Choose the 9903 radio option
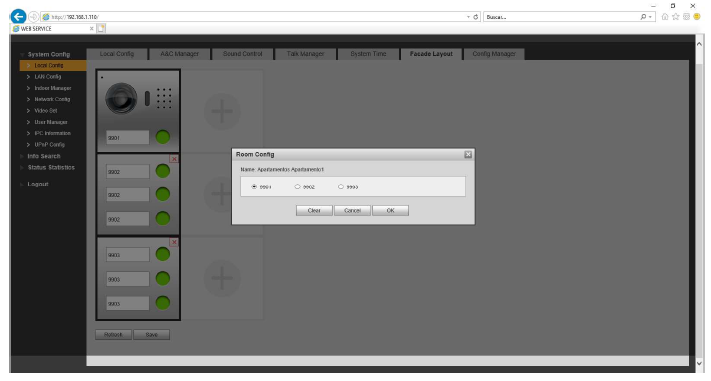 click(x=341, y=187)
